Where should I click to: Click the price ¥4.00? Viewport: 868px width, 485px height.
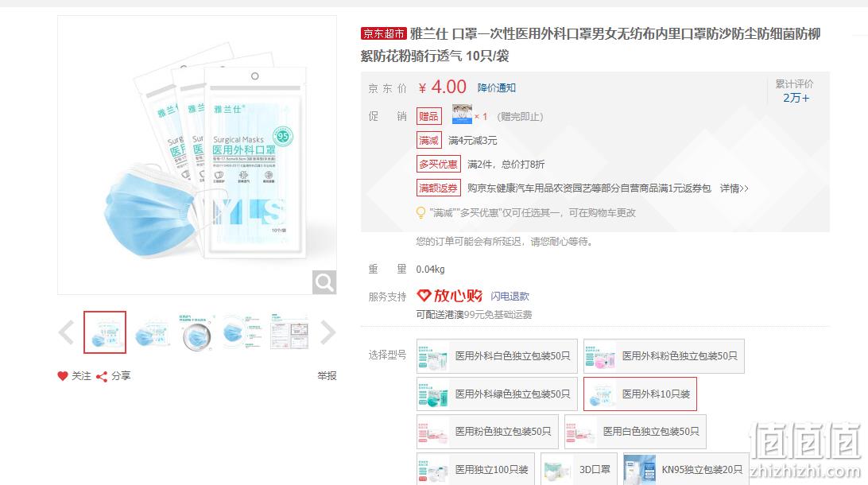pos(442,87)
